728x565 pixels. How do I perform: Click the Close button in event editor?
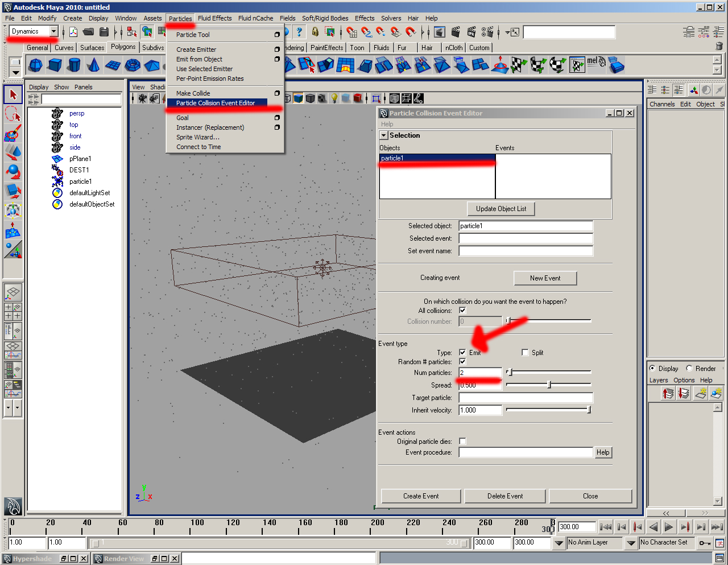(590, 496)
